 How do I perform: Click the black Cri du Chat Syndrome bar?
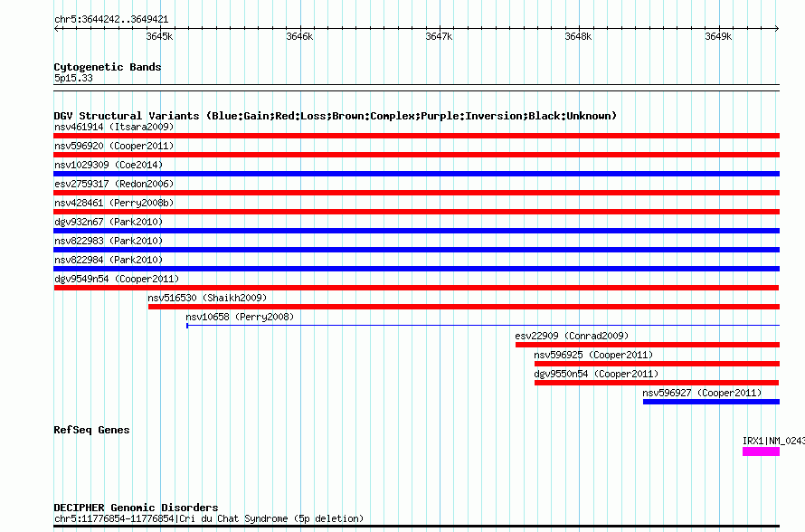pos(416,526)
